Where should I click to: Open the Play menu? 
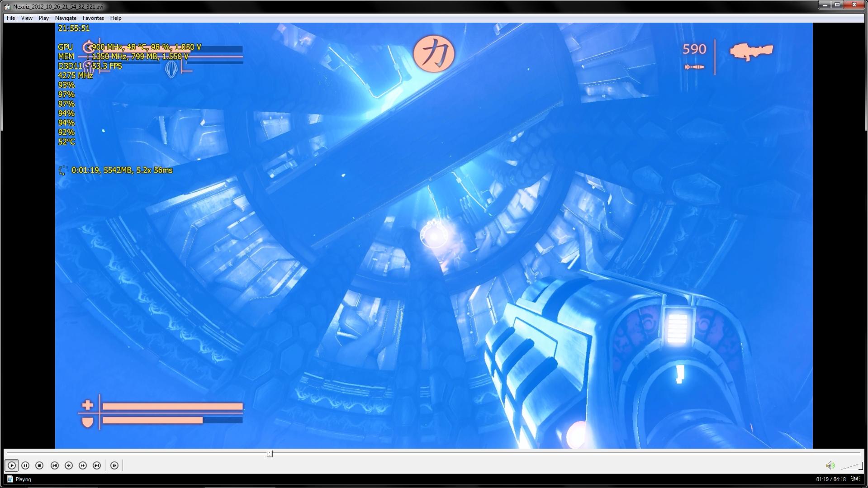point(44,18)
